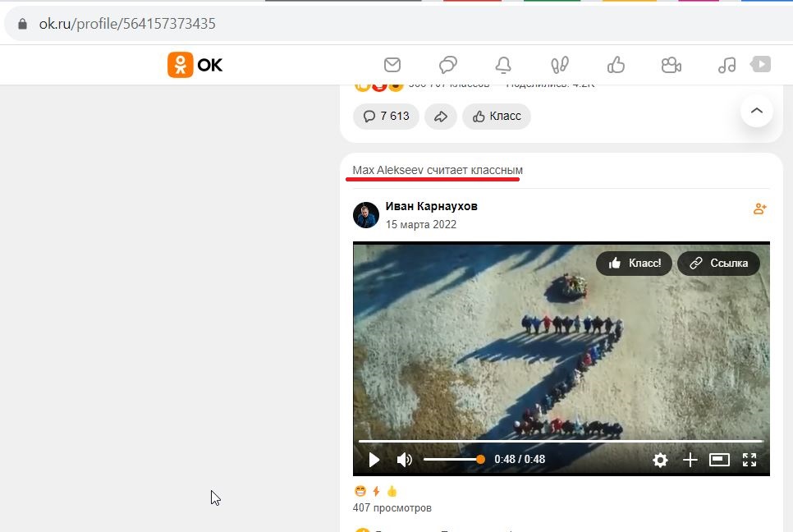Open the guests footprints icon
The image size is (793, 532).
click(559, 65)
